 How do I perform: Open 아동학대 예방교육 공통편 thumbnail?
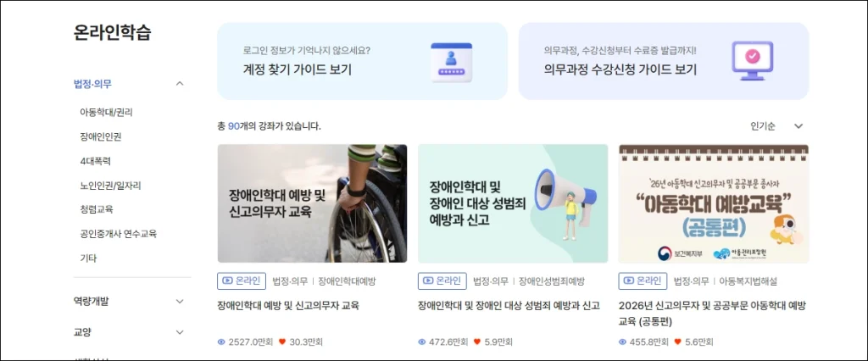(x=714, y=203)
